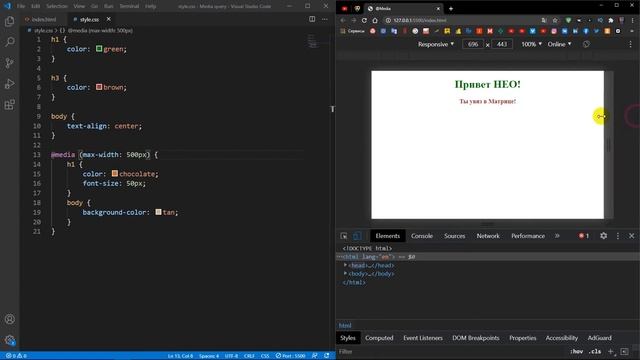Click the browser back arrow
The width and height of the screenshot is (640, 360).
pyautogui.click(x=343, y=20)
